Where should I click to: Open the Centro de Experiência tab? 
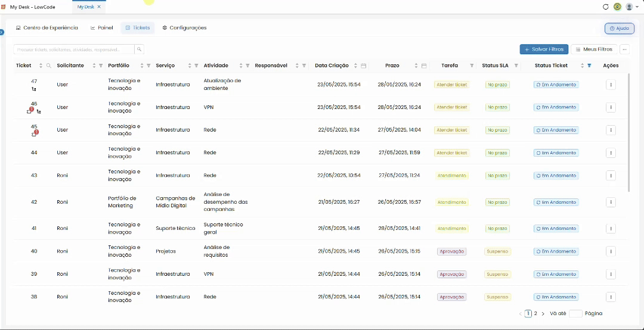point(47,28)
